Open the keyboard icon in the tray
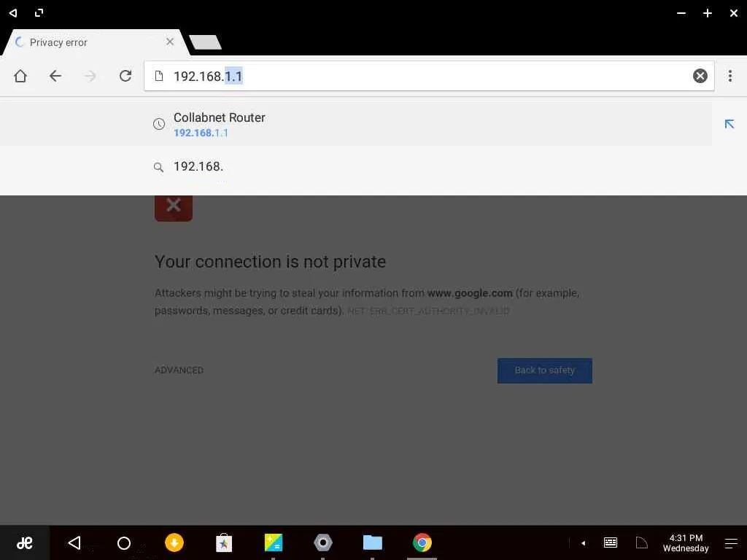Viewport: 747px width, 560px height. click(x=611, y=542)
